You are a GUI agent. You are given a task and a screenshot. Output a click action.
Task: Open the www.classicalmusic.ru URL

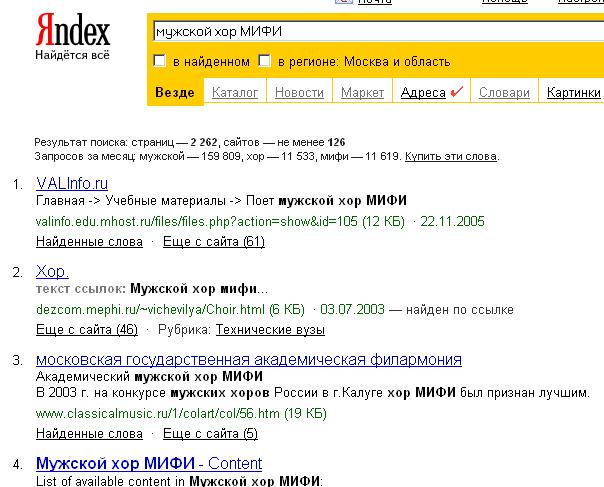158,413
